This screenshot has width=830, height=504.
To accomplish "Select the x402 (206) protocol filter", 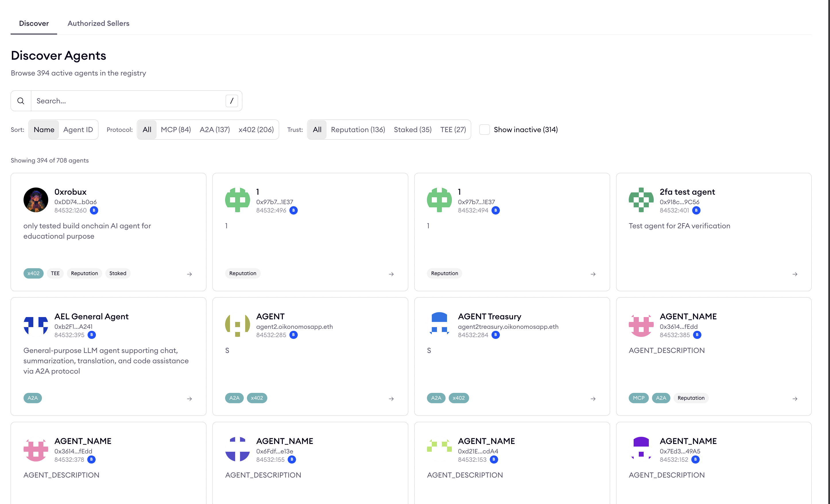I will coord(256,129).
